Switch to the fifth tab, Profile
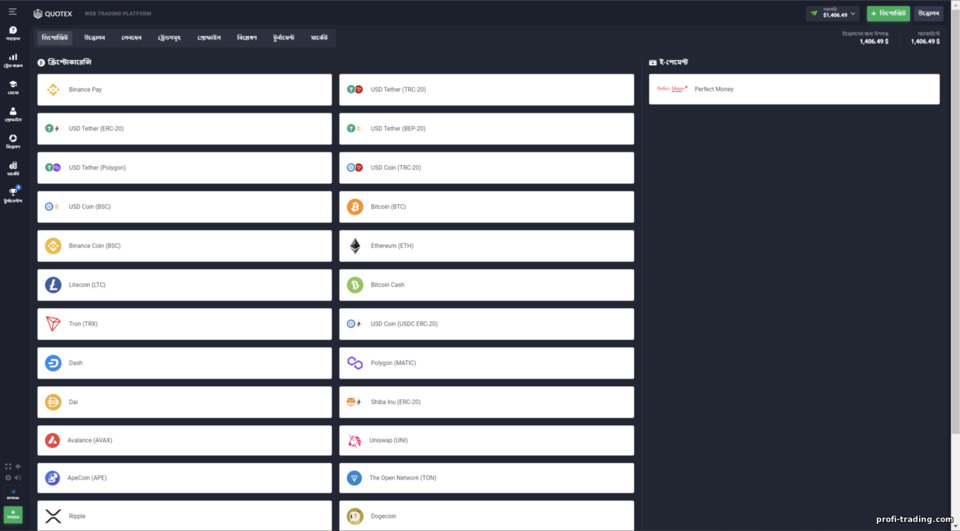 tap(209, 38)
